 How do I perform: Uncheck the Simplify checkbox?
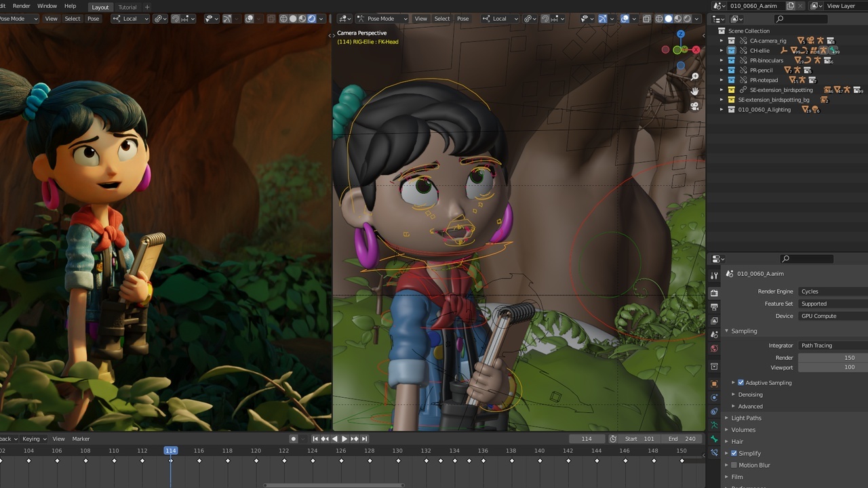pos(734,453)
